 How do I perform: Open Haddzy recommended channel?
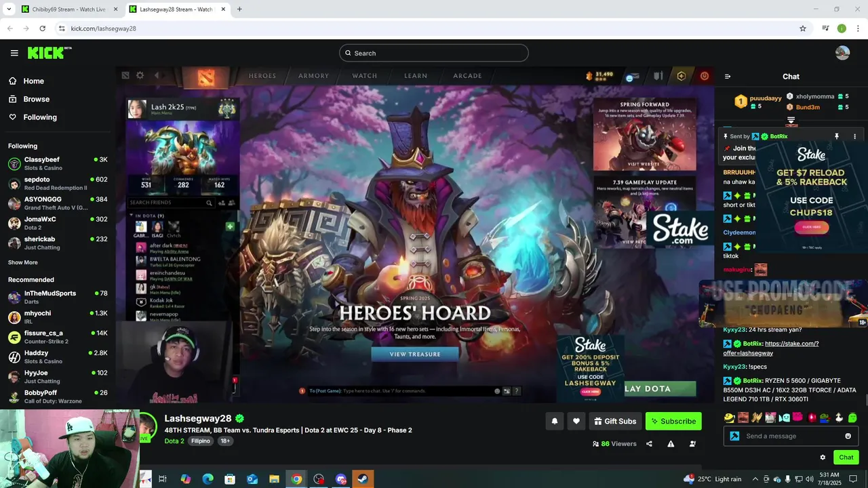(x=58, y=357)
